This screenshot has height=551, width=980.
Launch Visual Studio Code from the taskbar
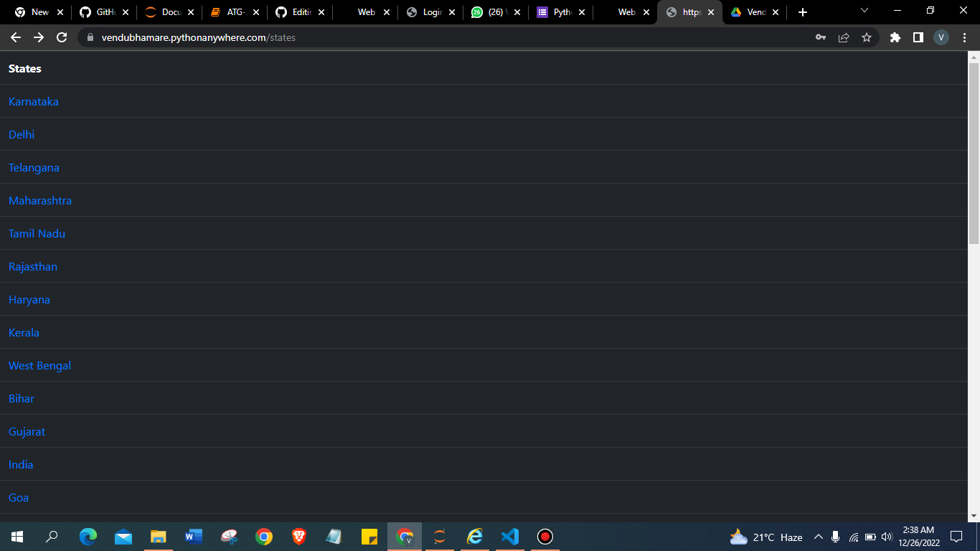[509, 536]
